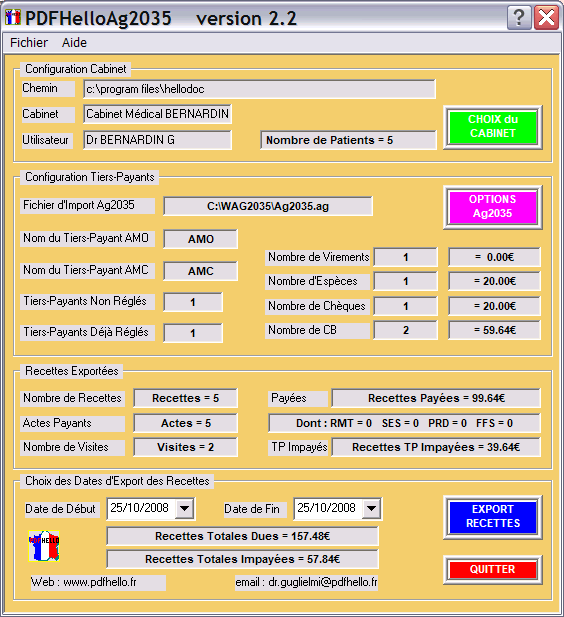Close the PDFHelloAg2035 window

546,17
